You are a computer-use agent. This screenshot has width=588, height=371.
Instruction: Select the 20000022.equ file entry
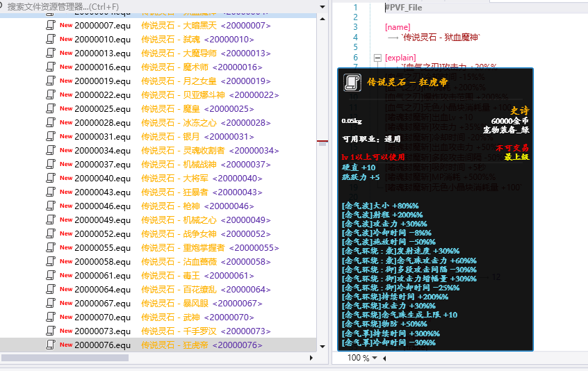pos(102,94)
